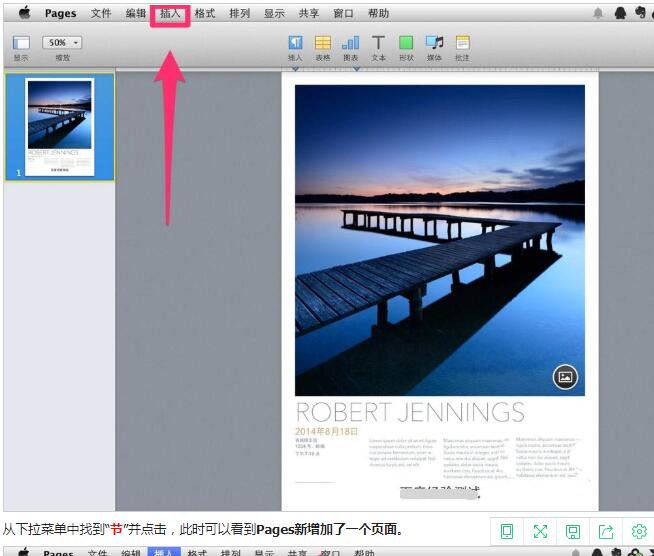Click the green fullscreen expand button

pyautogui.click(x=540, y=531)
